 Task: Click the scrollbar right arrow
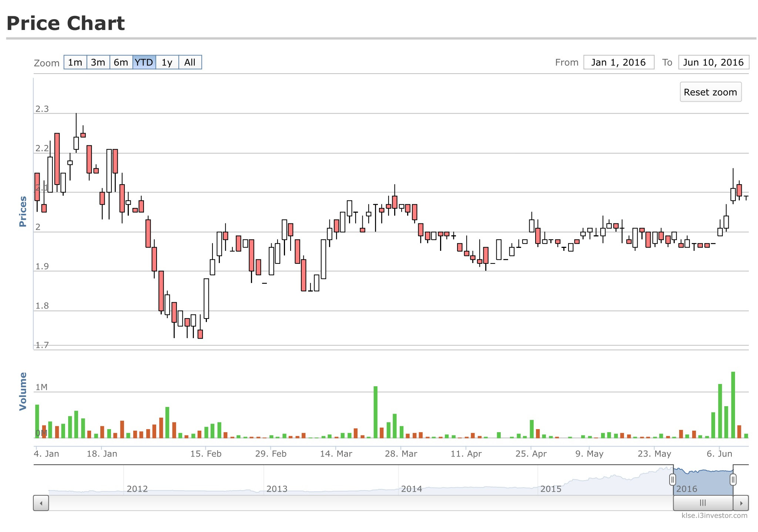point(741,503)
